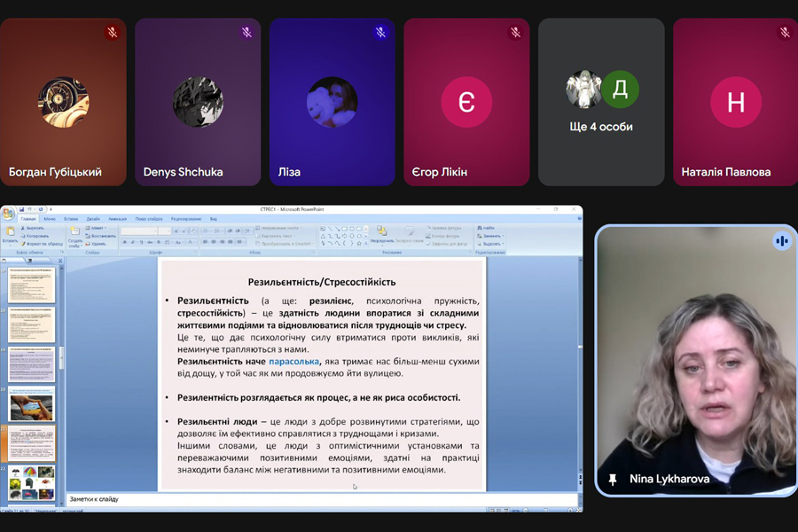Click the PowerPoint Office button
Viewport: 798px width, 532px height.
click(x=8, y=214)
